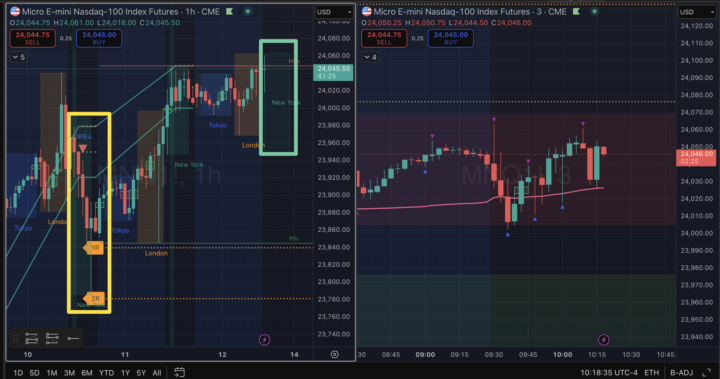Viewport: 720px width, 379px height.
Task: Click the 09:30 label on 3-minute time axis
Action: 494,354
